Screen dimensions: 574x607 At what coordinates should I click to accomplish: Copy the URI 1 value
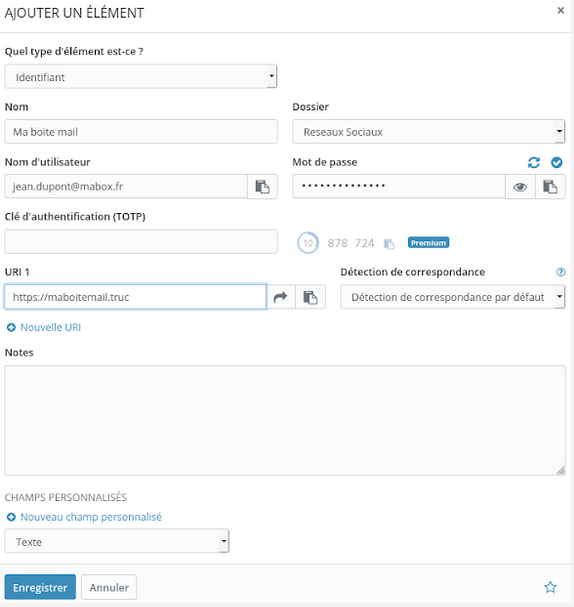coord(310,297)
